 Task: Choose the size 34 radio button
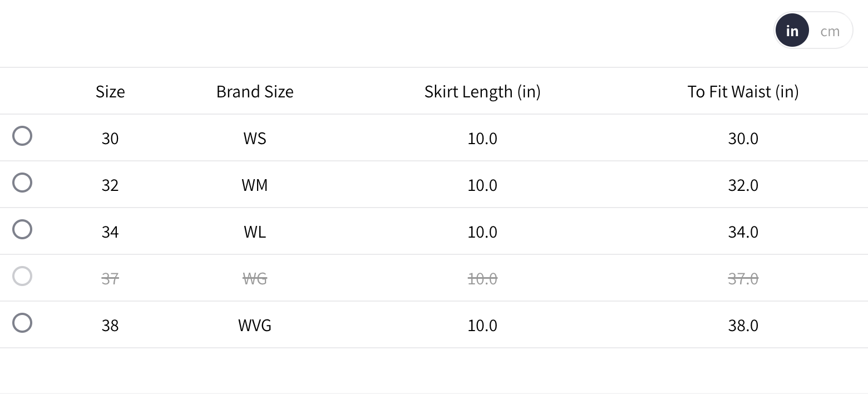[x=22, y=229]
